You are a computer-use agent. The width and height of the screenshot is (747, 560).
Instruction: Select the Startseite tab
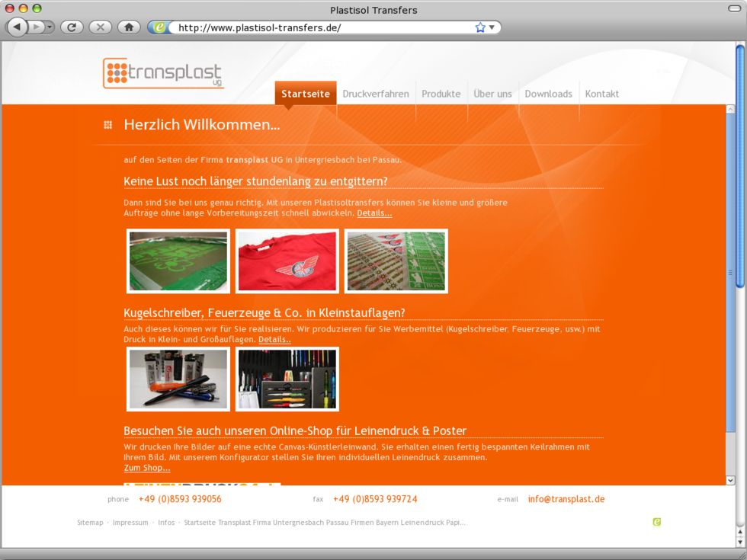click(x=306, y=94)
